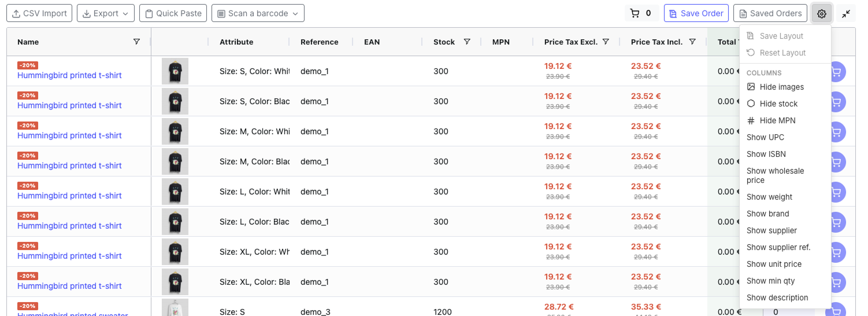Toggle Show UPC column option
868x316 pixels.
pyautogui.click(x=785, y=137)
